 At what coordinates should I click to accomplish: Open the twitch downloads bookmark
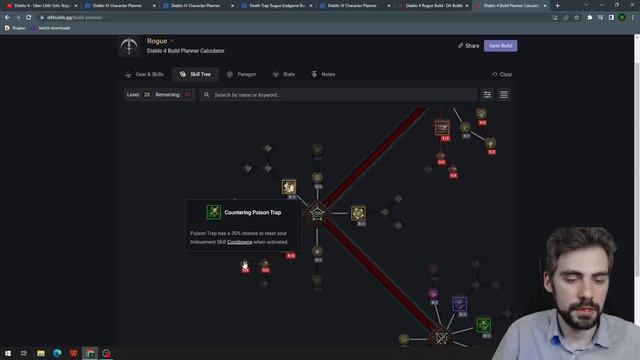50,28
